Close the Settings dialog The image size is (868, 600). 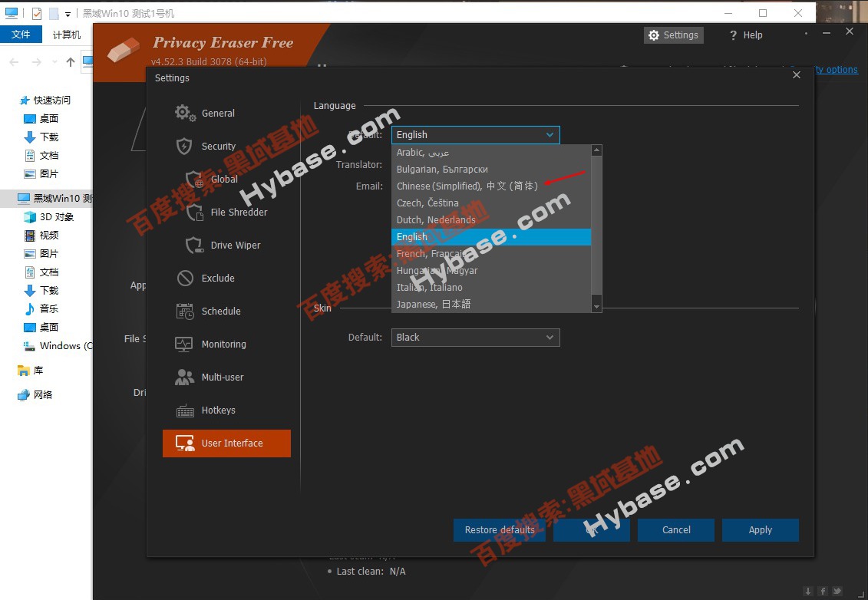point(797,74)
